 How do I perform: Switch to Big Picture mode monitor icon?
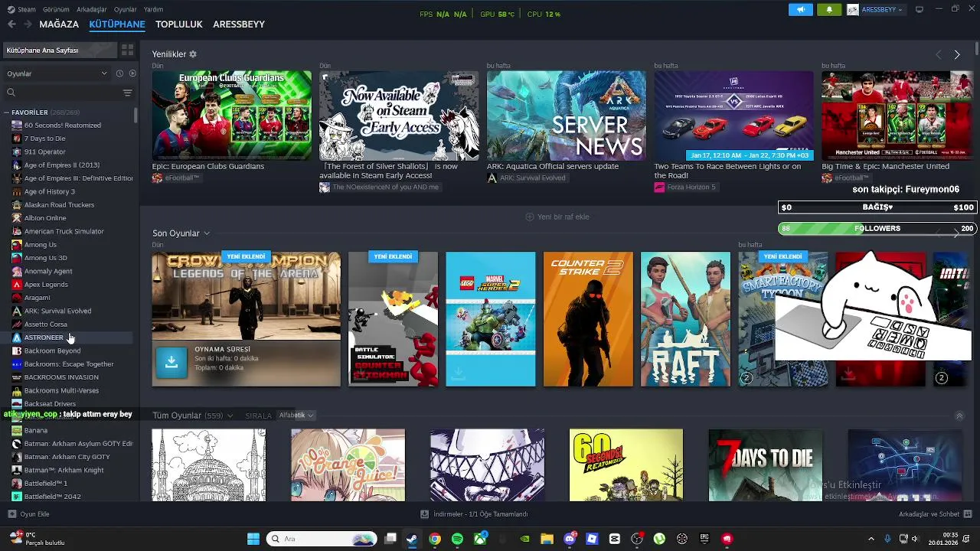point(920,10)
